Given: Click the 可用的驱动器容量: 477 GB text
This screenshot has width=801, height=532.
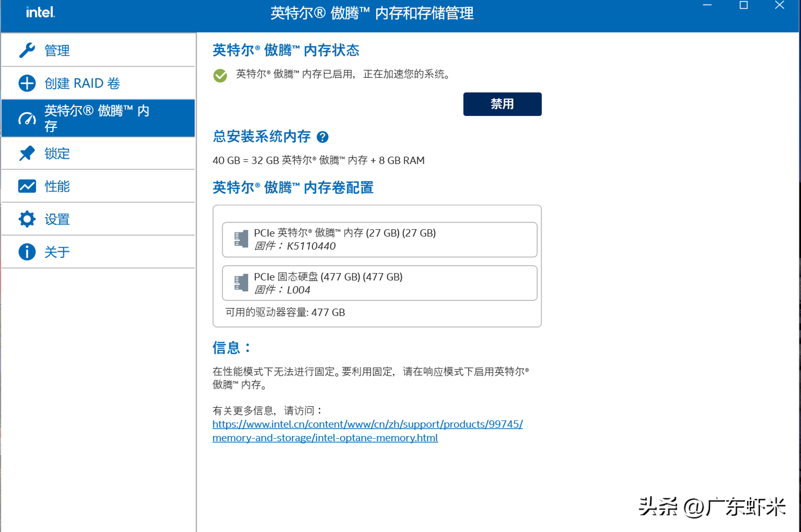Looking at the screenshot, I should click(x=285, y=312).
